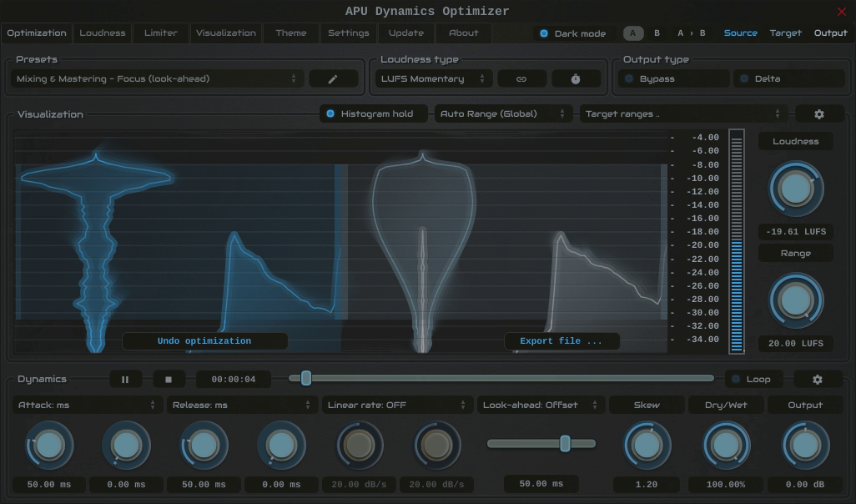The image size is (856, 504).
Task: Click the -19.61 LUFS value field
Action: pyautogui.click(x=795, y=231)
